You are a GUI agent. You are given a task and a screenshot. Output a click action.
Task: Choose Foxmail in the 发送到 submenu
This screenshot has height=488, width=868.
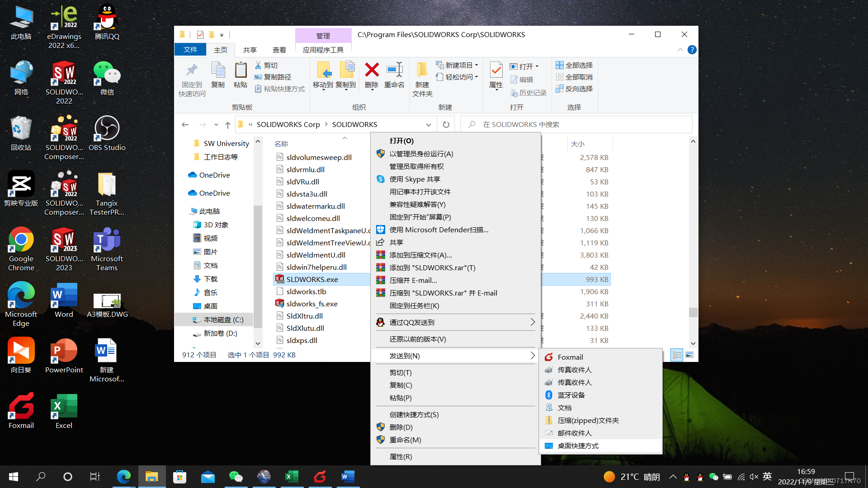click(571, 357)
